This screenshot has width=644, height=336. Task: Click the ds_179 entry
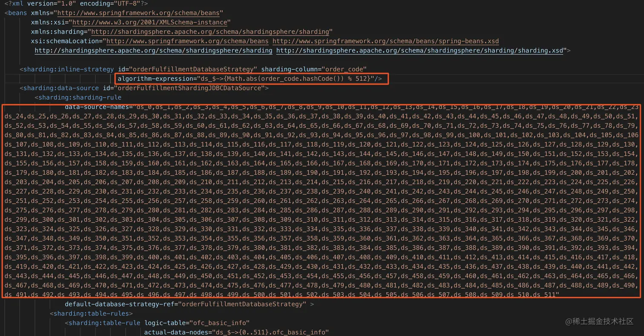(x=16, y=172)
